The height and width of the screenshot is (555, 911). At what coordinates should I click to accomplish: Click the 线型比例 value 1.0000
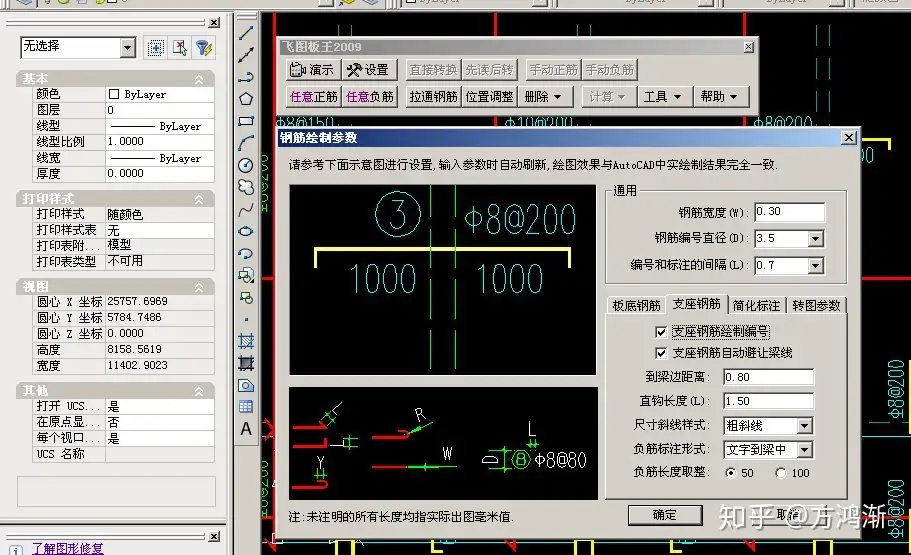click(160, 141)
